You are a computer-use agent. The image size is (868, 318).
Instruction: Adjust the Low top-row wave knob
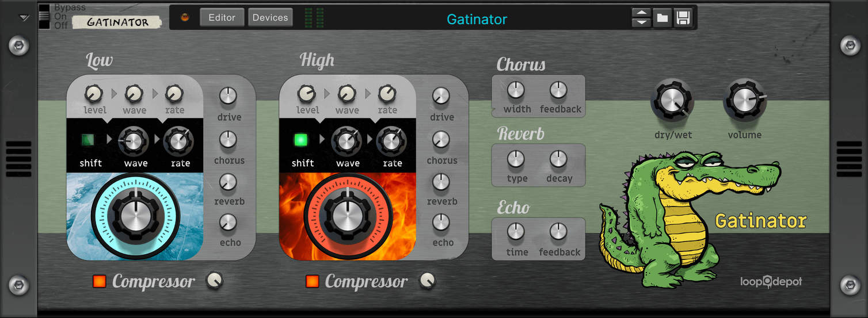tap(134, 93)
